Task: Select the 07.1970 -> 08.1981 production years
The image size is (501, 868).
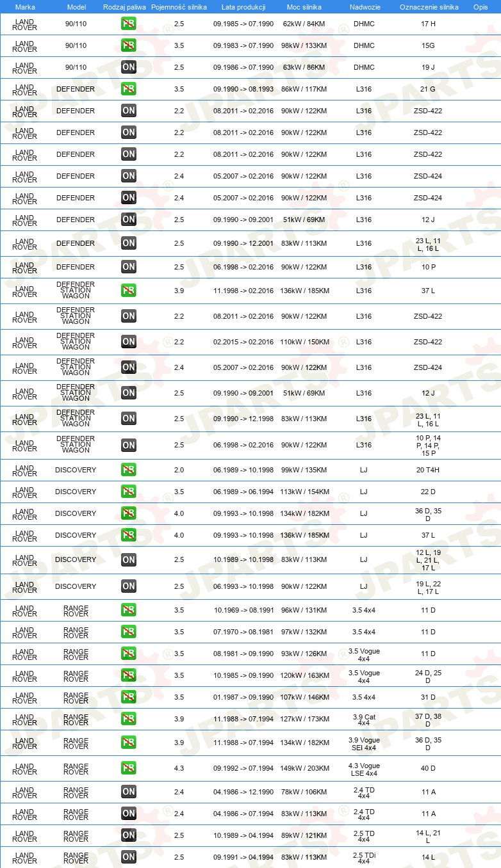Action: pyautogui.click(x=243, y=632)
